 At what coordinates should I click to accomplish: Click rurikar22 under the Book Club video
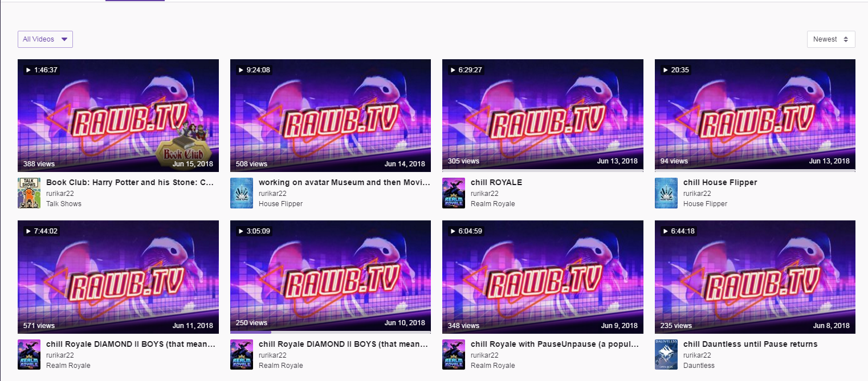(60, 194)
